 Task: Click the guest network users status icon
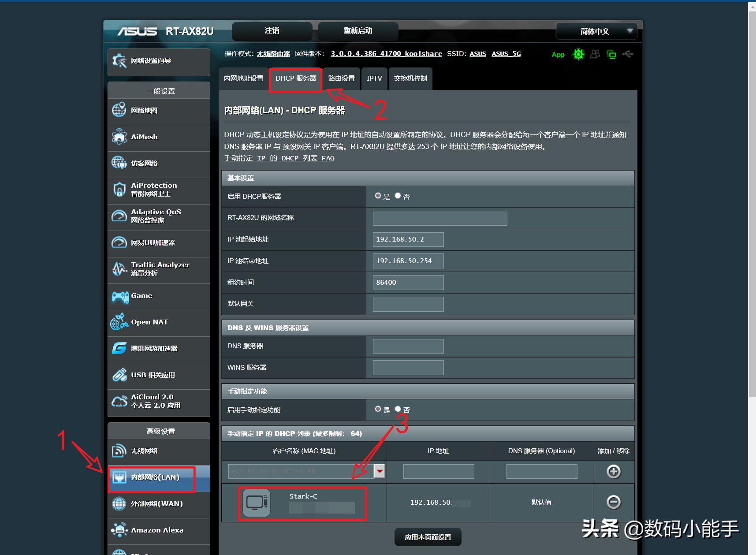[x=595, y=54]
